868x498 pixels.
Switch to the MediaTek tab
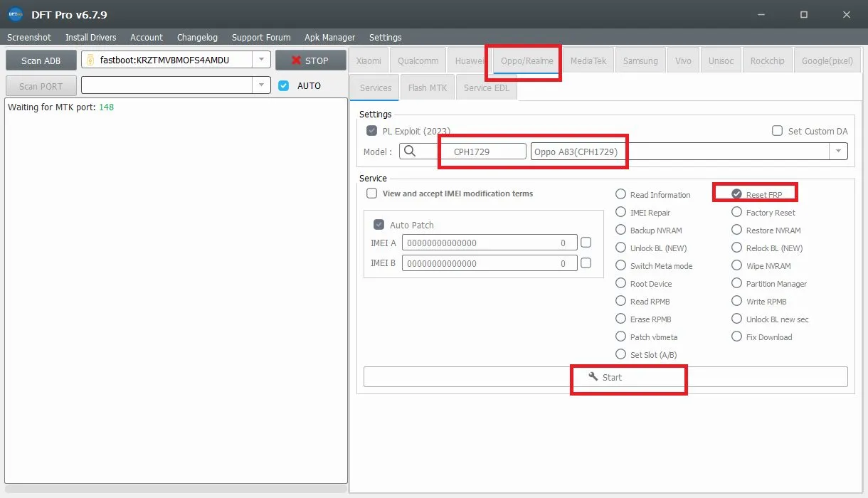tap(588, 60)
